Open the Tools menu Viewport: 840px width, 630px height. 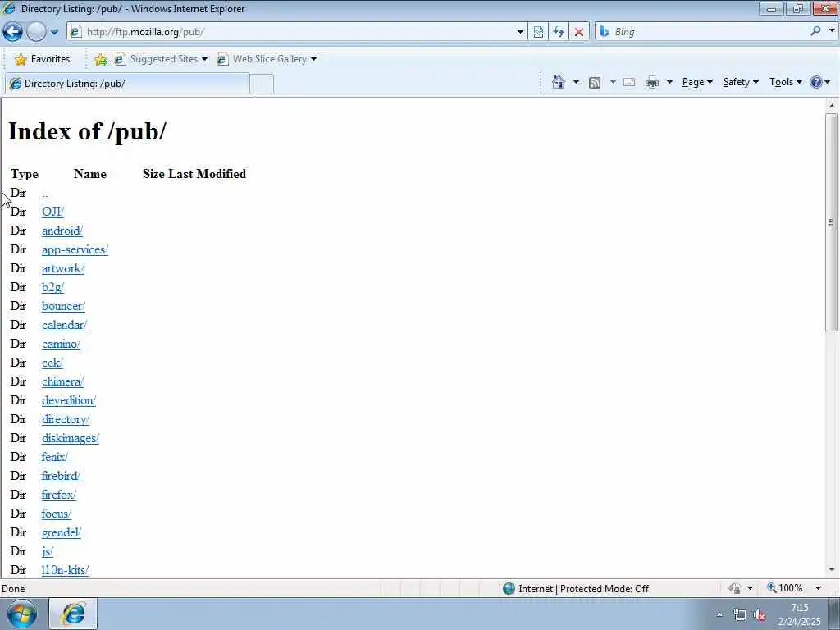785,82
